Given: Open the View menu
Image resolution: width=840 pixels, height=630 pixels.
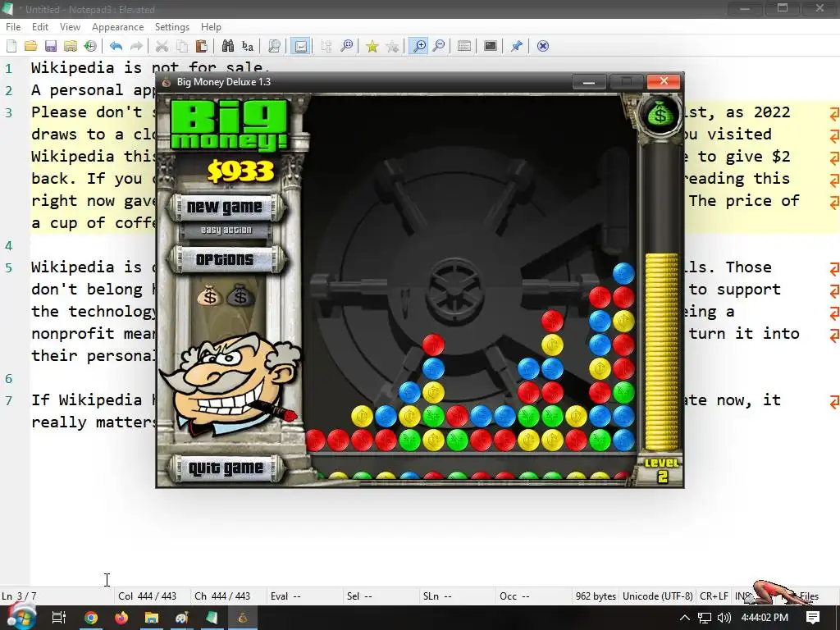Looking at the screenshot, I should click(70, 27).
